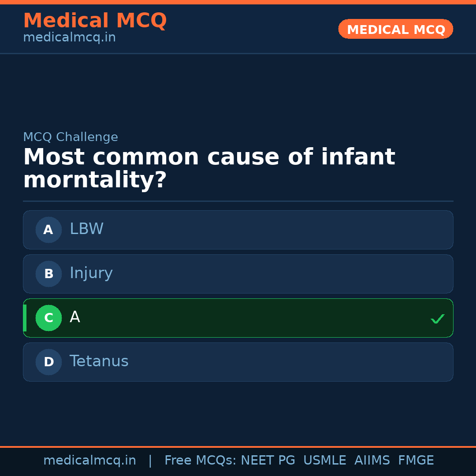Click the green C badge on the selected answer
476x476 pixels.
pyautogui.click(x=48, y=318)
